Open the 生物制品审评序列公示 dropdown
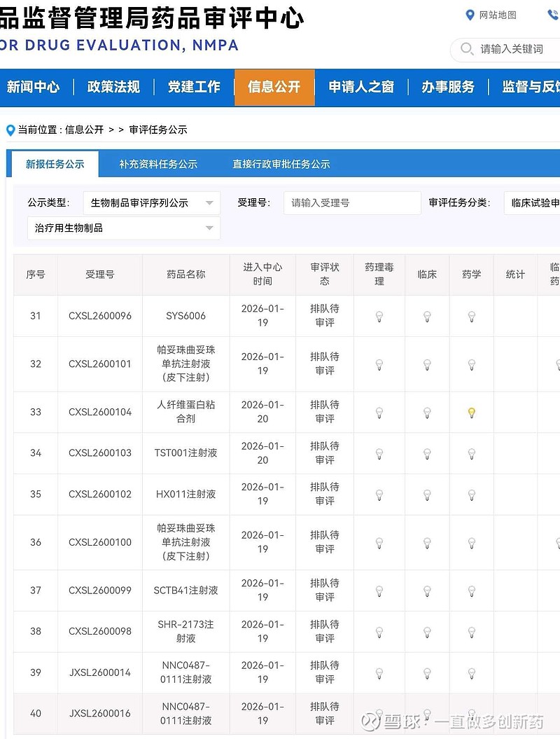 [x=151, y=203]
